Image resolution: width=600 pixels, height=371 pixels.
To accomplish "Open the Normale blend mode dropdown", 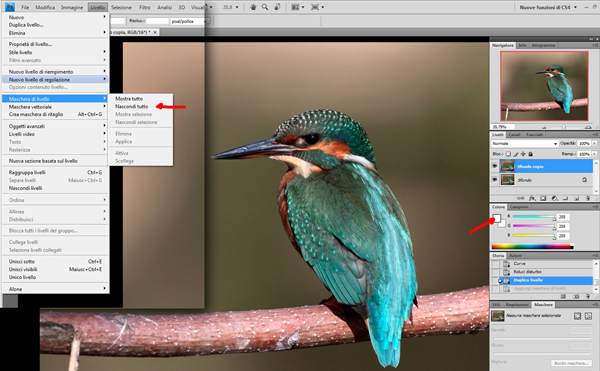I will coord(524,143).
